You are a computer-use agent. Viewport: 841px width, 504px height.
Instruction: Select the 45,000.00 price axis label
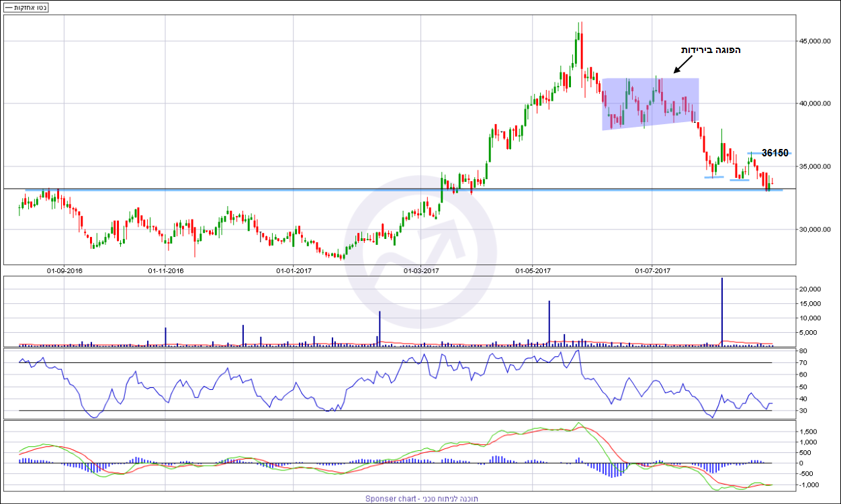[x=816, y=41]
